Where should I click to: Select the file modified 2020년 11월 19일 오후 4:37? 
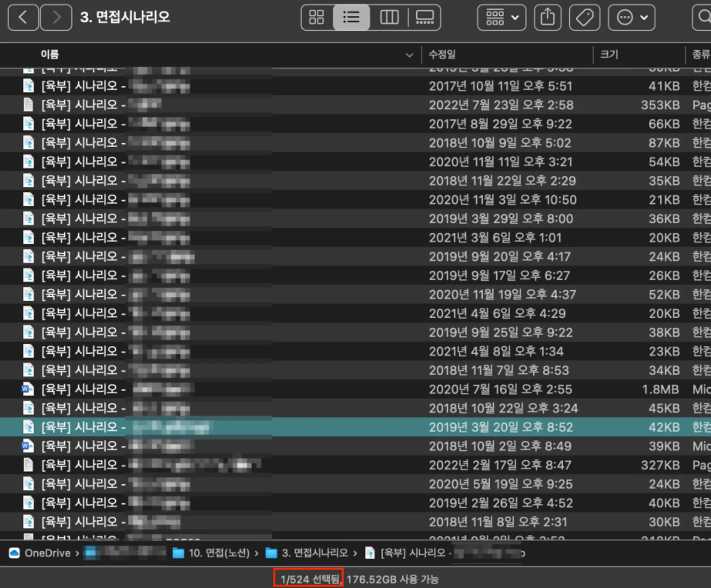pyautogui.click(x=355, y=294)
